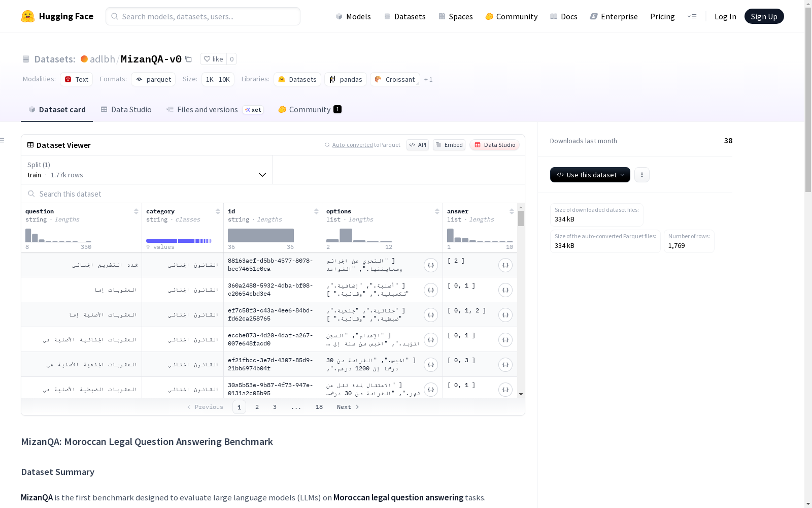Expand answer cell showing [ 0, 1, 2 ]

(505, 315)
